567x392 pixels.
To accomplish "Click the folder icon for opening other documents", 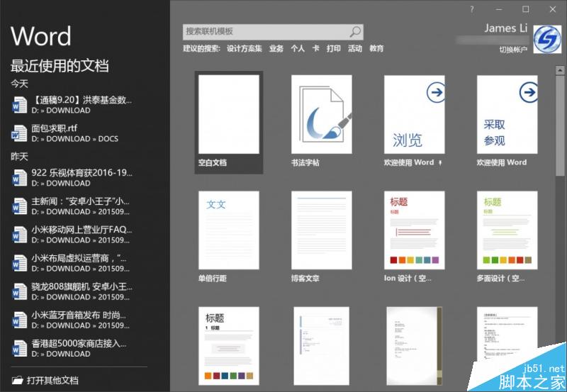I will click(x=17, y=381).
